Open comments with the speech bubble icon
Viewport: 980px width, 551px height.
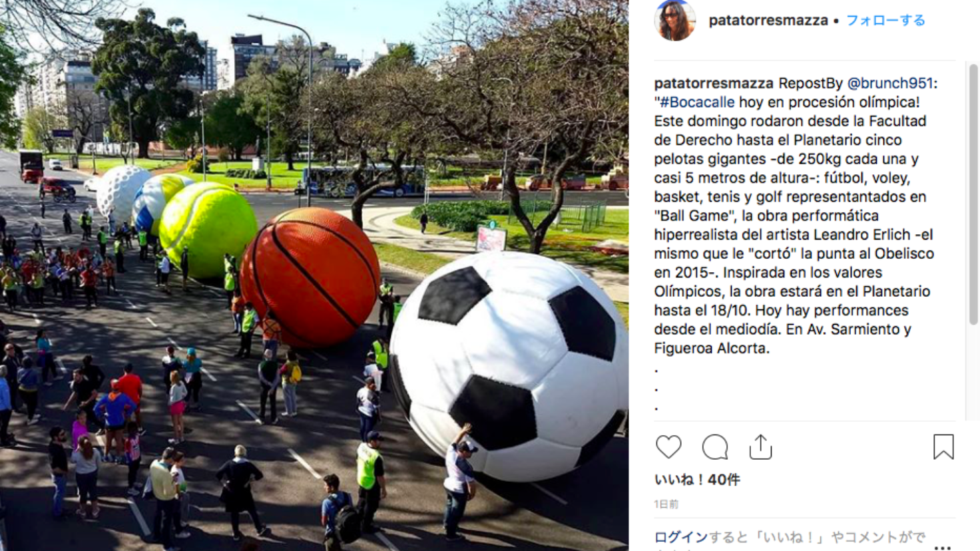point(714,447)
